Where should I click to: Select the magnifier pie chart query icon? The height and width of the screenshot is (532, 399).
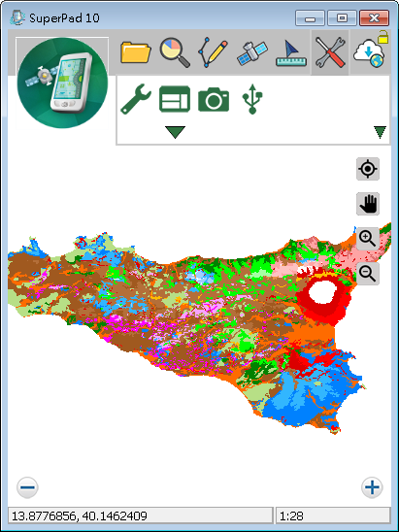coord(175,52)
